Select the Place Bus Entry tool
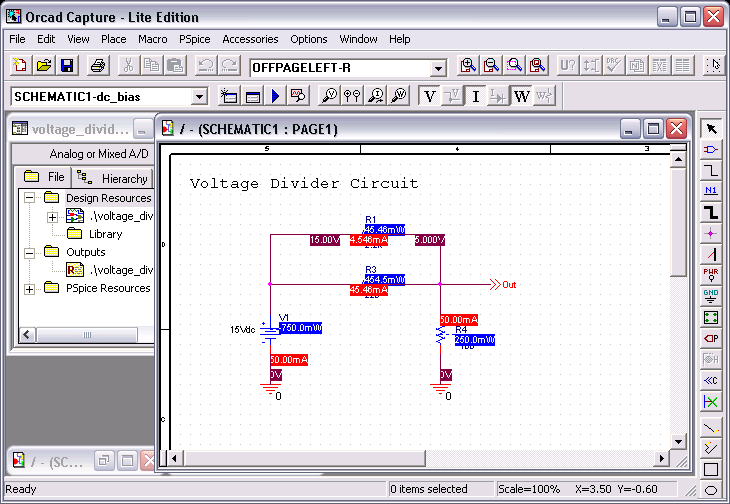 (711, 254)
